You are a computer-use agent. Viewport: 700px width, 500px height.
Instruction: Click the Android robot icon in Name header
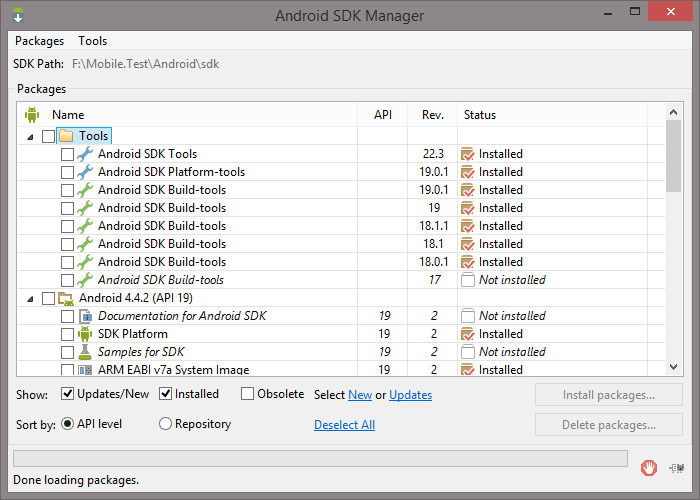(x=32, y=115)
